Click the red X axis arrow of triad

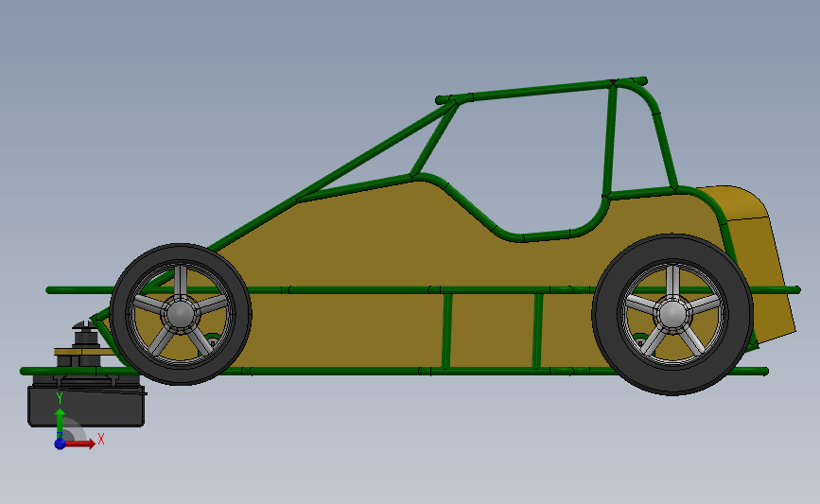click(80, 443)
